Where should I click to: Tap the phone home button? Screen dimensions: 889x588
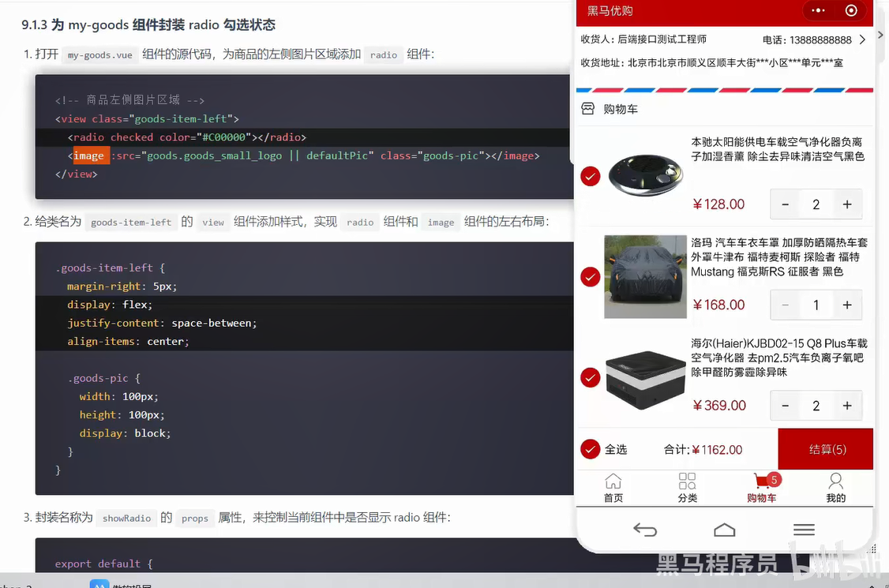coord(725,530)
